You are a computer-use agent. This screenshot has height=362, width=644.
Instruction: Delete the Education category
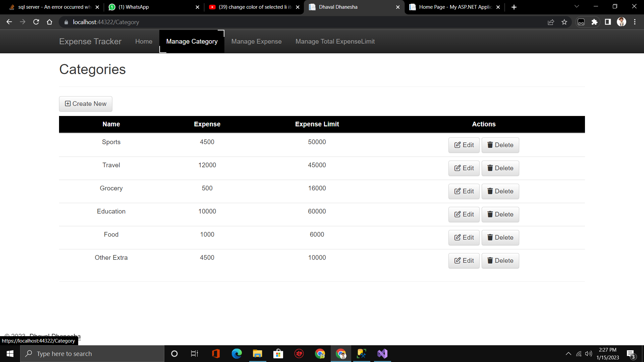(x=500, y=214)
